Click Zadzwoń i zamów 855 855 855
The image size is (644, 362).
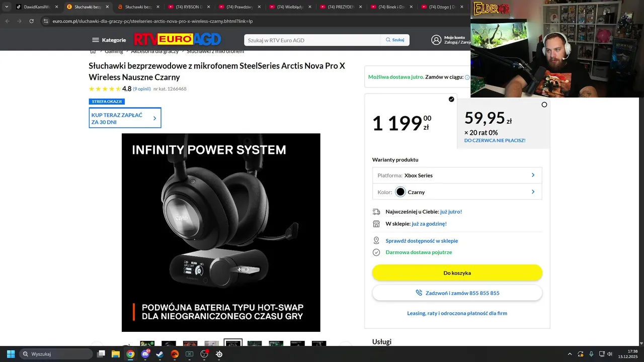(457, 293)
